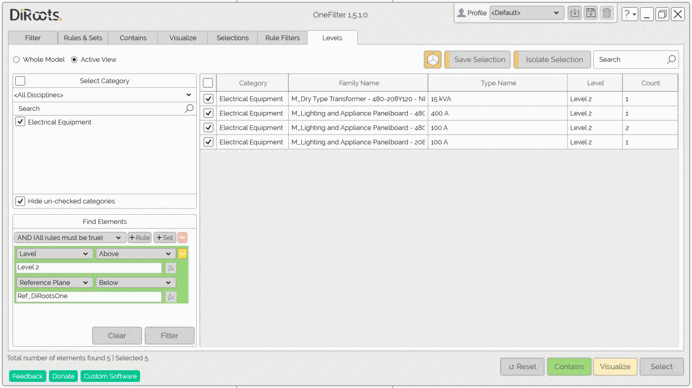Click the Ref_DiRootsOne value input field

pyautogui.click(x=89, y=296)
